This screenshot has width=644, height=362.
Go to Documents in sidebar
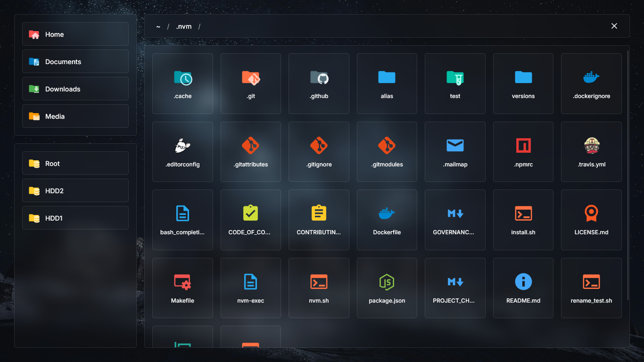(x=75, y=61)
